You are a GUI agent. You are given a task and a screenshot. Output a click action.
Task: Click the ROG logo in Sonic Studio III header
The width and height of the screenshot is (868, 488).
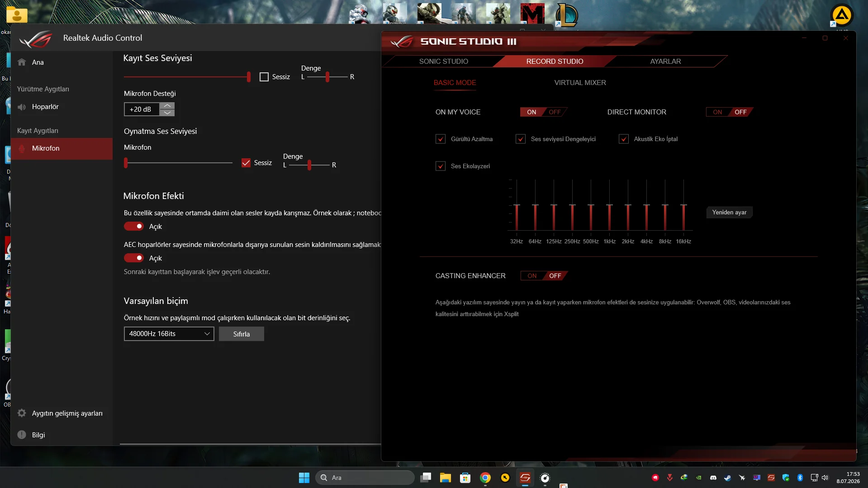pos(402,42)
